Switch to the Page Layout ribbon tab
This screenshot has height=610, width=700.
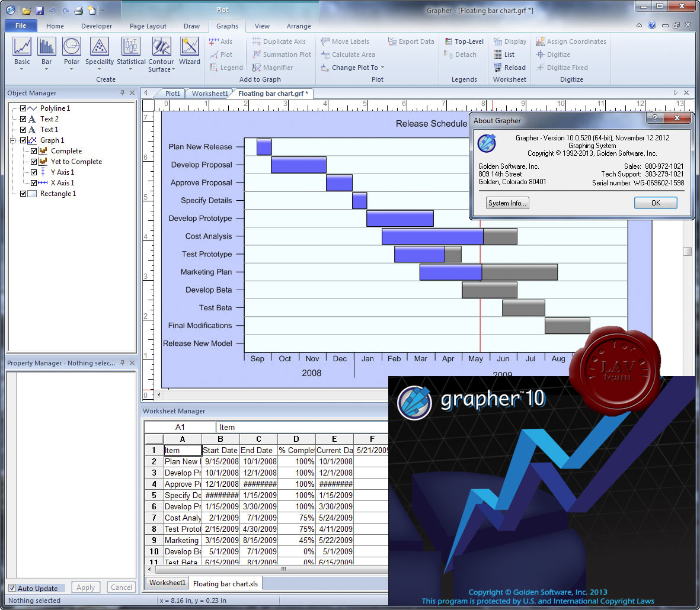click(x=148, y=26)
